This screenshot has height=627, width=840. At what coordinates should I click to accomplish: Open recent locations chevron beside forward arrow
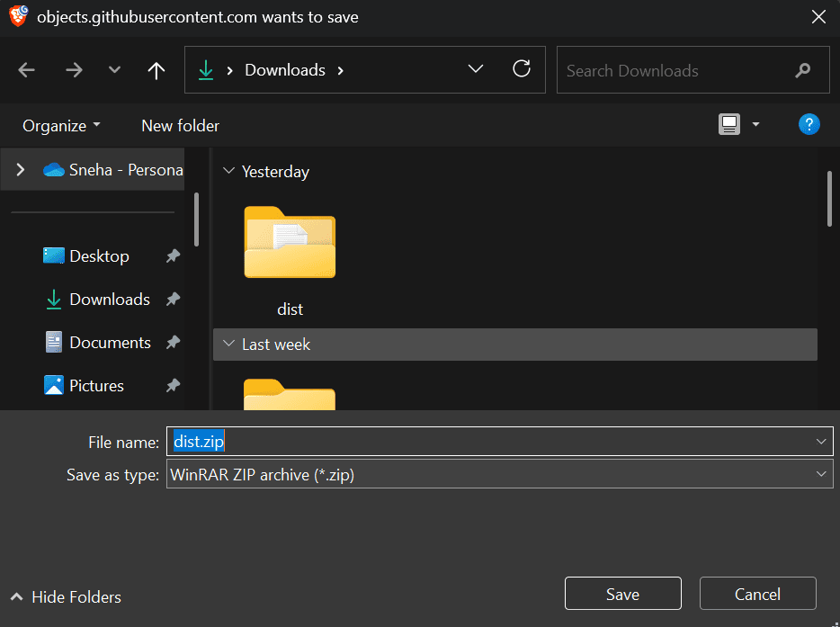click(114, 69)
